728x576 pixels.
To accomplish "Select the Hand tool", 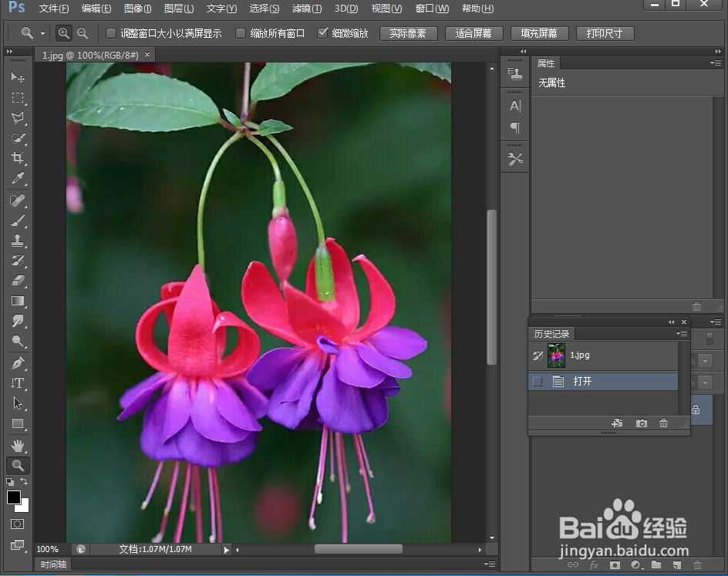I will click(x=18, y=446).
